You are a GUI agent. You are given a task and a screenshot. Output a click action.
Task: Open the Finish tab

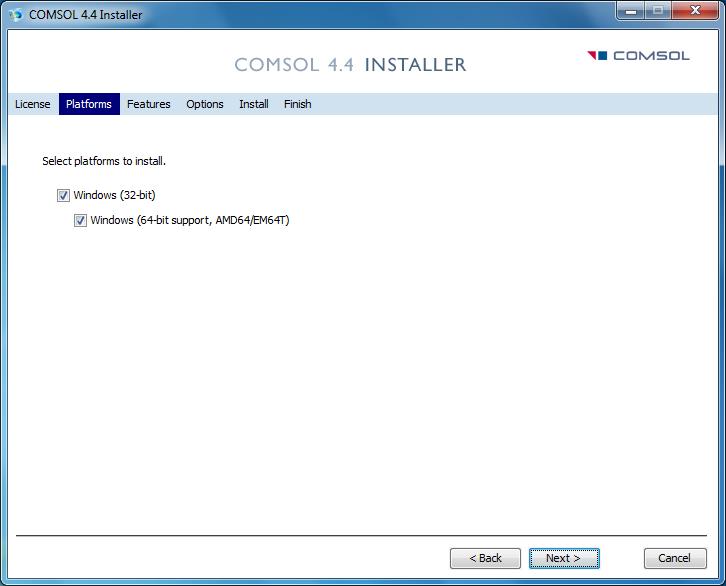pyautogui.click(x=297, y=104)
